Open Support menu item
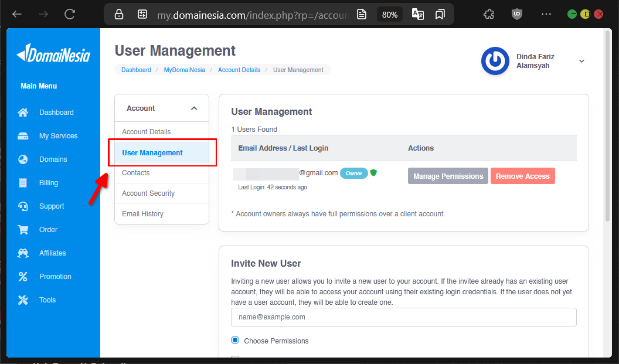 [52, 206]
